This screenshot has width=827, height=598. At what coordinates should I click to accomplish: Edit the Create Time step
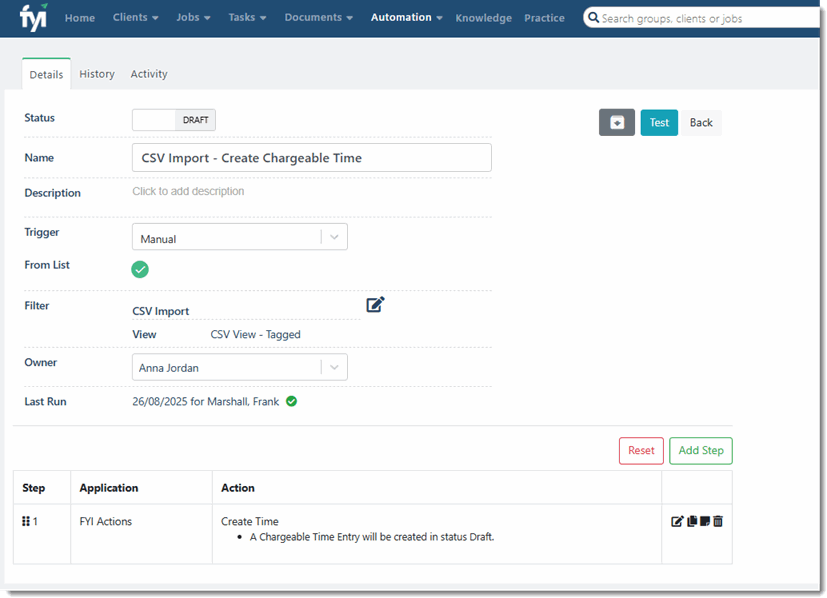[x=677, y=522]
